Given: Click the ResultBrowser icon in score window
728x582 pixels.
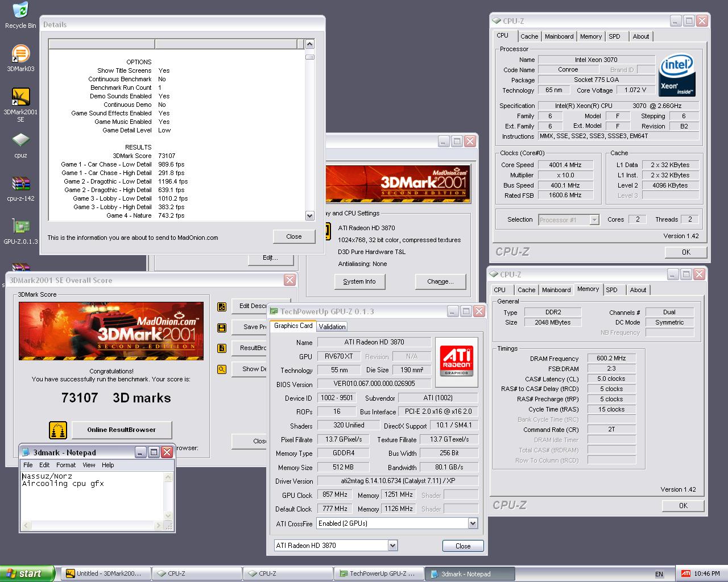Looking at the screenshot, I should tap(222, 348).
